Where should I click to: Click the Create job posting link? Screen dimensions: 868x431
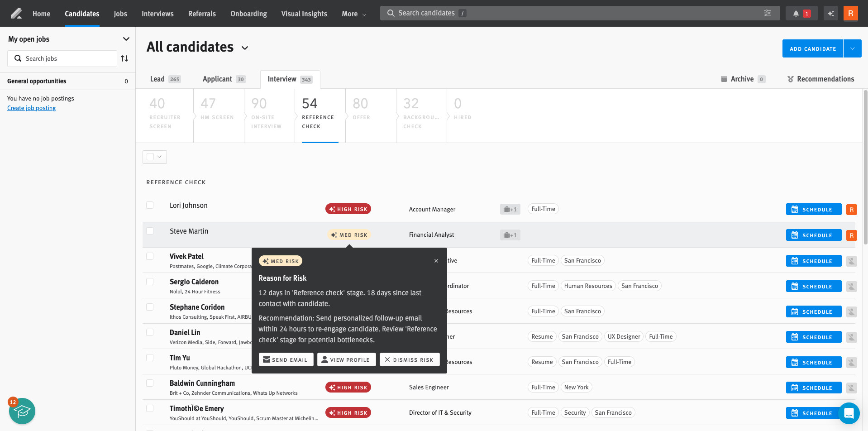31,108
